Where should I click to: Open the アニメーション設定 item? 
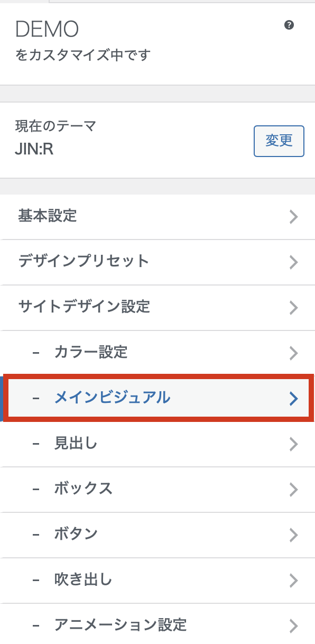[157, 624]
